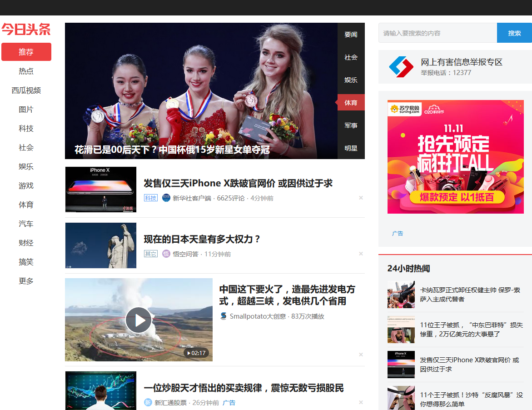Image resolution: width=532 pixels, height=410 pixels.
Task: Open the 财经 channel
Action: tap(26, 243)
